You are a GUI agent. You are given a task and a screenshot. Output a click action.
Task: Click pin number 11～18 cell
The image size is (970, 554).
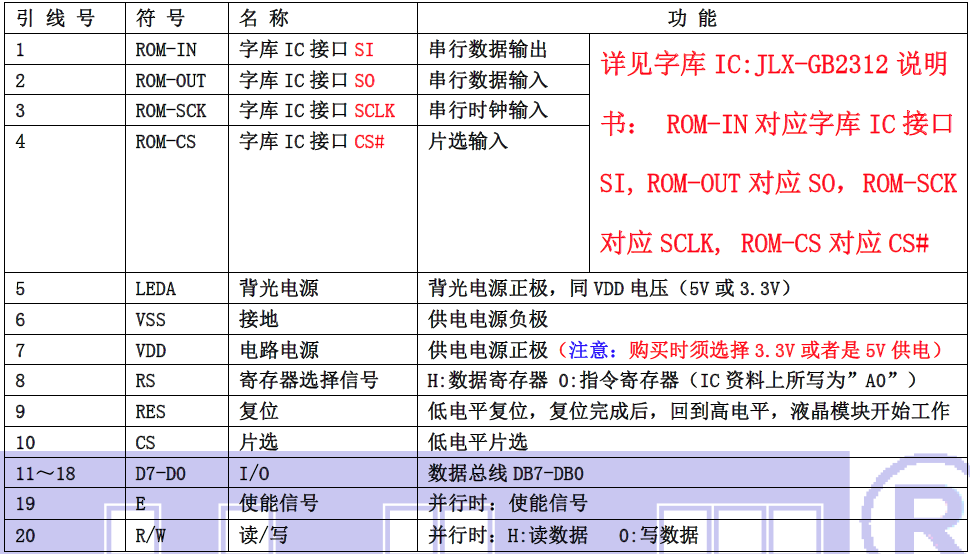pos(46,473)
